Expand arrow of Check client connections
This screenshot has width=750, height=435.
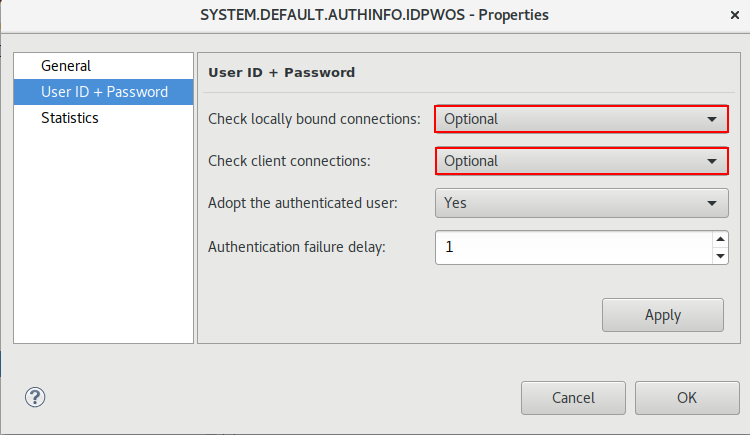tap(712, 161)
